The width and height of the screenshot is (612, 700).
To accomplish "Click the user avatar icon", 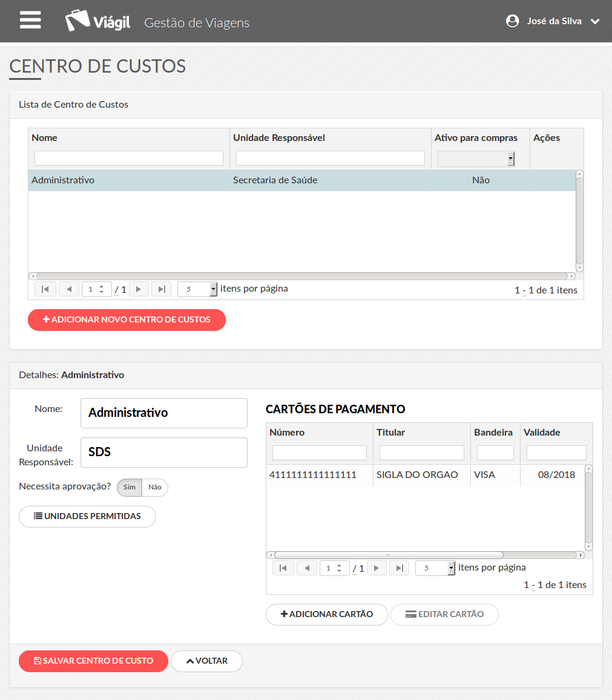I will pyautogui.click(x=512, y=21).
